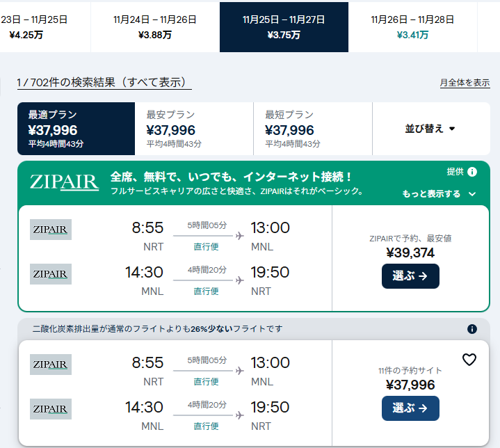This screenshot has height=448, width=500.
Task: Choose 11月24日 – 11月26日 date option
Action: coord(155,27)
